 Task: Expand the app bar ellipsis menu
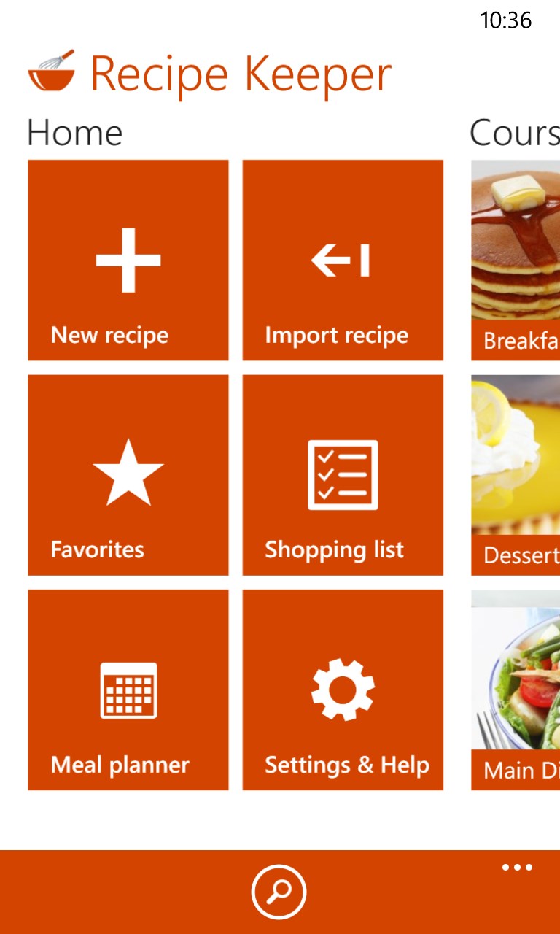click(517, 868)
